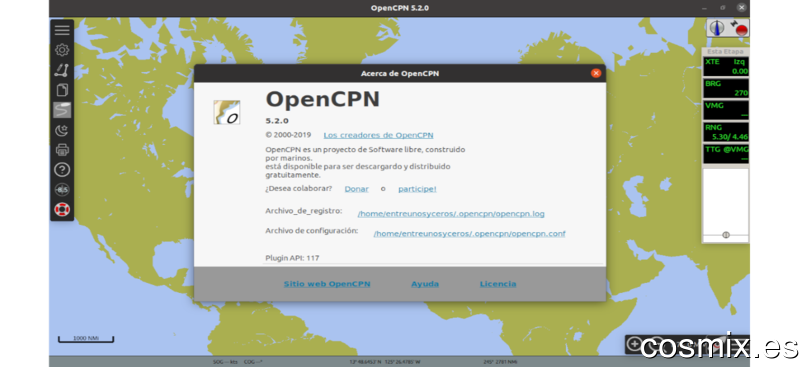
Task: Open Los creadores de OpenCPN link
Action: tap(378, 135)
